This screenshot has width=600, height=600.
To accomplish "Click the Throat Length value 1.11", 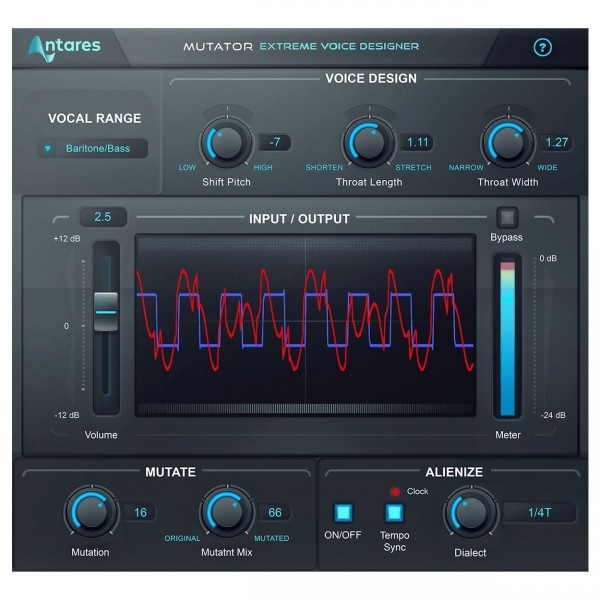I will pyautogui.click(x=417, y=142).
